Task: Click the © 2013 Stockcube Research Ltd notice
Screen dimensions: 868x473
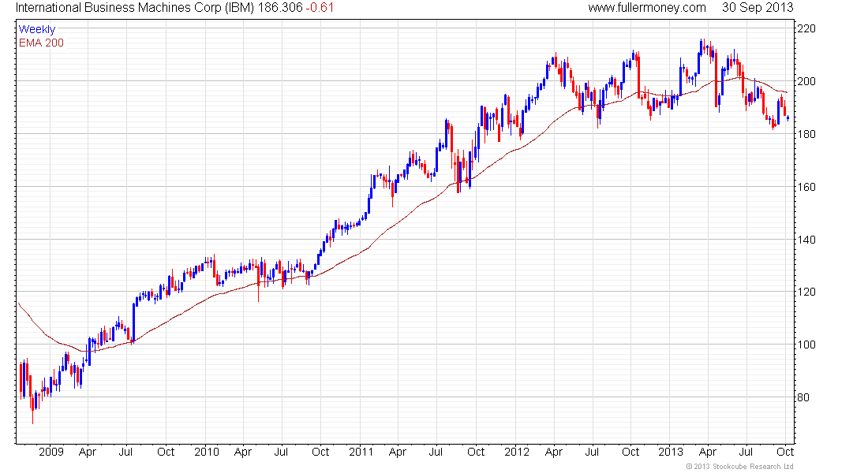Action: (740, 467)
